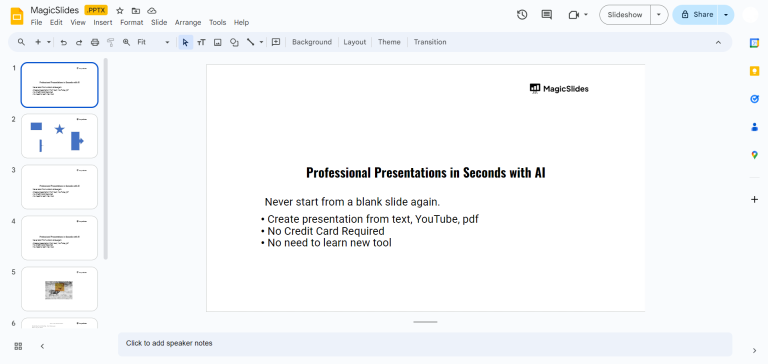Open search the menus magnifier
Viewport: 768px width, 364px height.
click(x=21, y=42)
